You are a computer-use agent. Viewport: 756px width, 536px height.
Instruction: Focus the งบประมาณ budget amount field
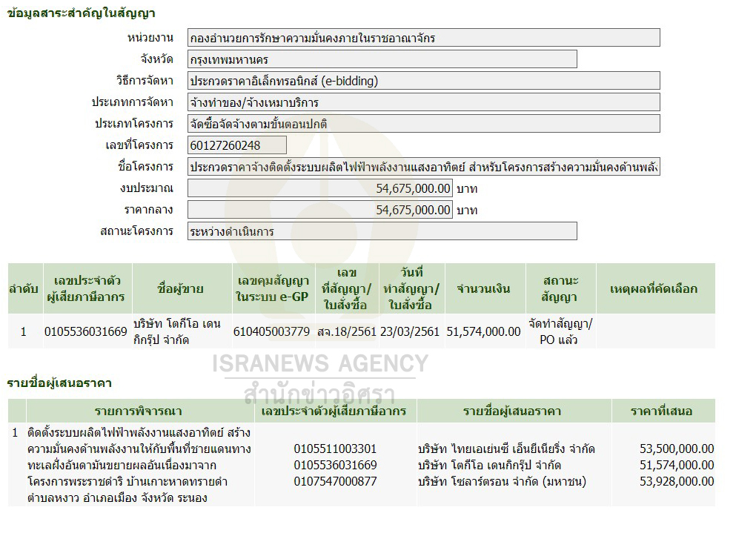coord(319,188)
